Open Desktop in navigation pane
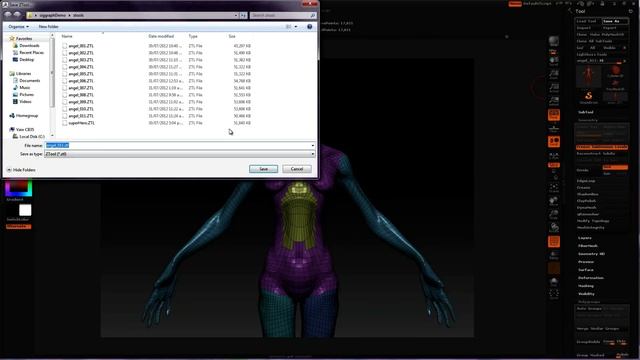This screenshot has width=640, height=360. click(x=27, y=59)
